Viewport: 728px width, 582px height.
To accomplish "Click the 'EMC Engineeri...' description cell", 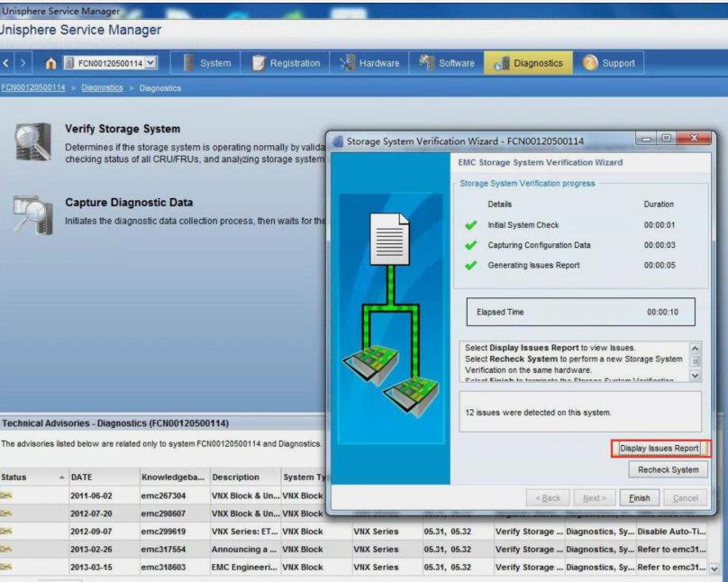I will coord(245,568).
